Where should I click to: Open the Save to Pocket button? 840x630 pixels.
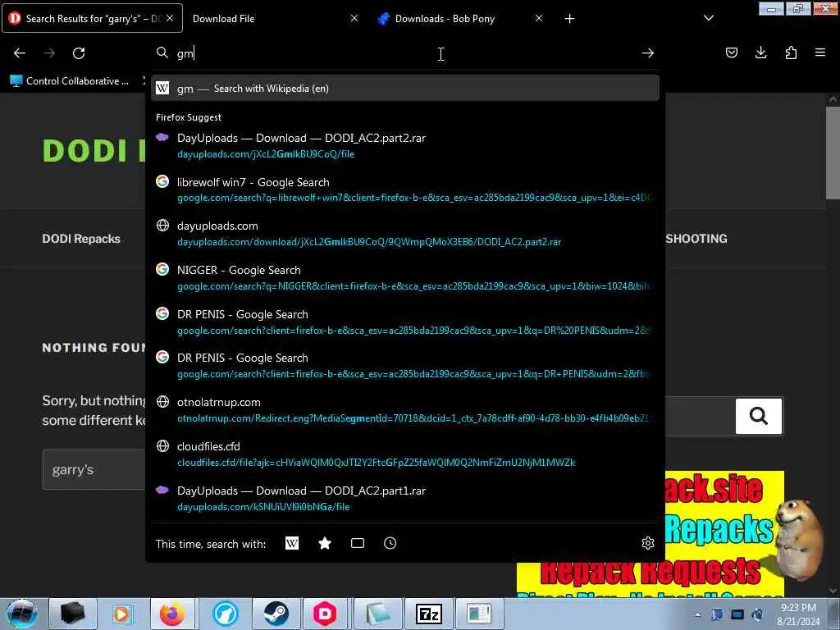(x=731, y=52)
